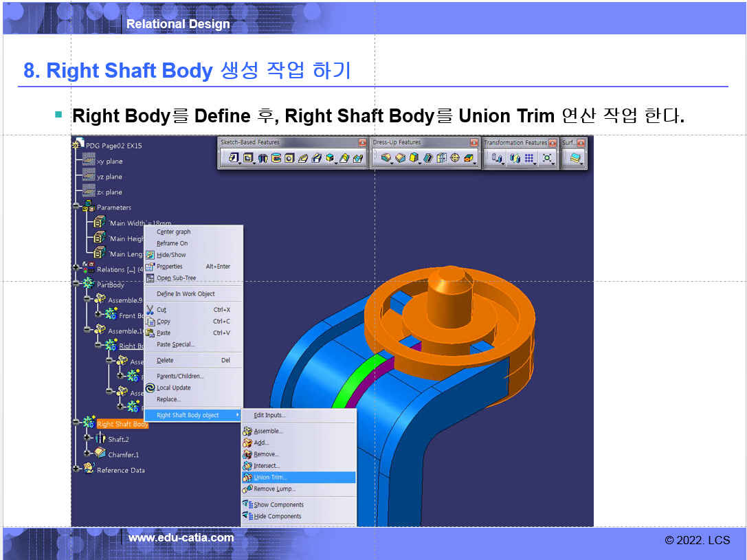The image size is (747, 560).
Task: Select Hide Components in submenu
Action: (277, 517)
